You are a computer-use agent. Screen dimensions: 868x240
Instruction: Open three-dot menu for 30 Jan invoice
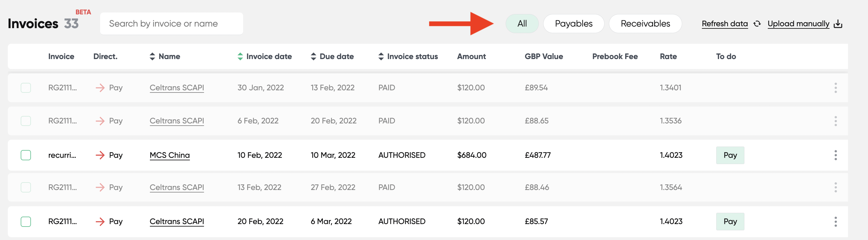coord(835,88)
